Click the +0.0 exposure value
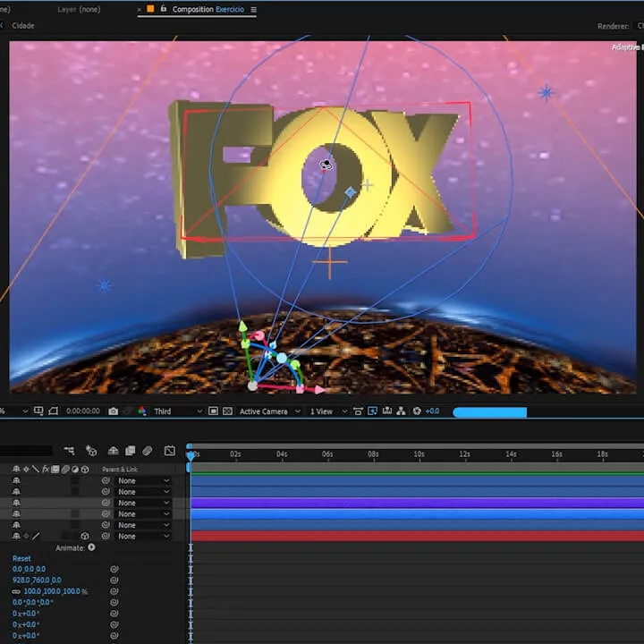The height and width of the screenshot is (644, 644). (432, 411)
